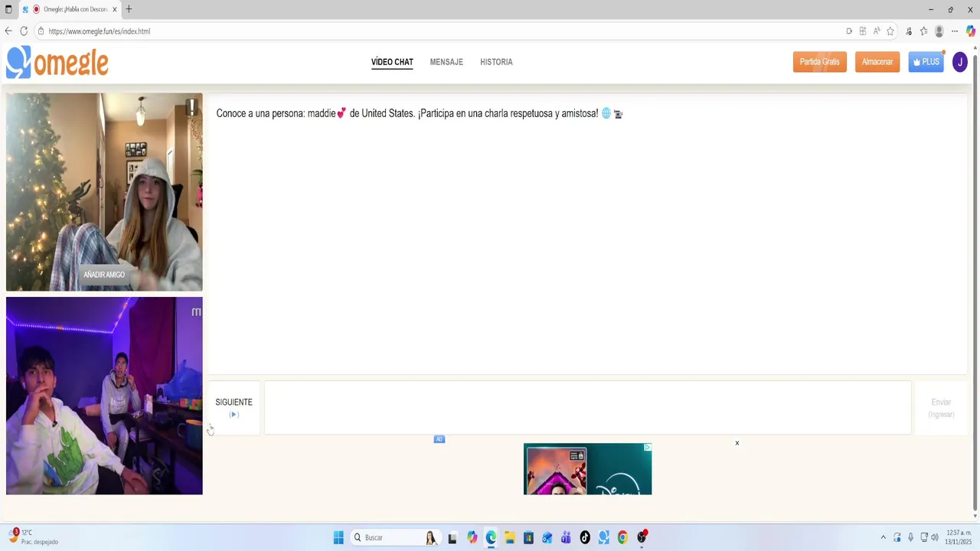Open the J profile avatar
This screenshot has height=551, width=980.
tap(959, 62)
